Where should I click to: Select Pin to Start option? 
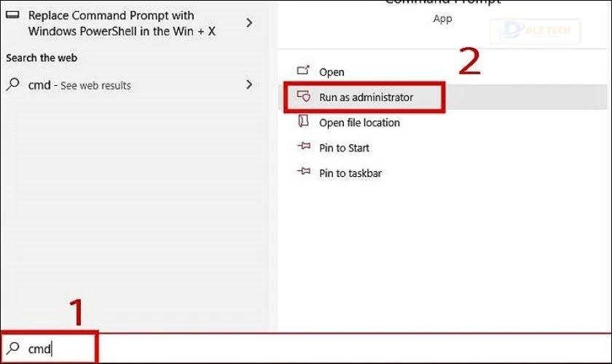point(344,148)
